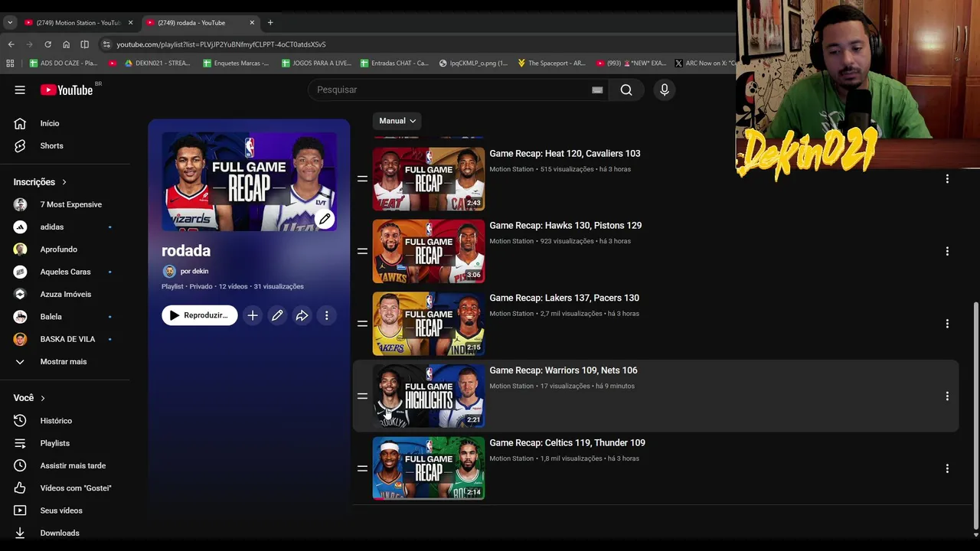Click Hawks vs Pistons video thumbnail

tap(429, 251)
